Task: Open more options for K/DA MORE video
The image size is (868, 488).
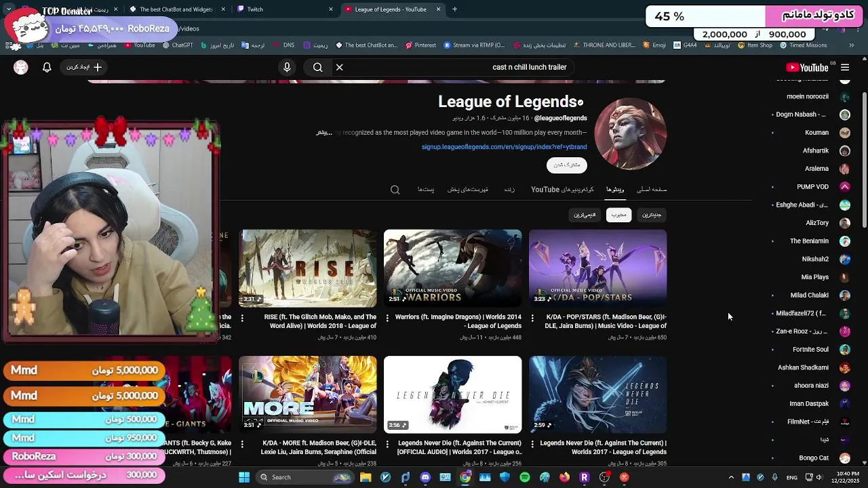Action: (243, 443)
